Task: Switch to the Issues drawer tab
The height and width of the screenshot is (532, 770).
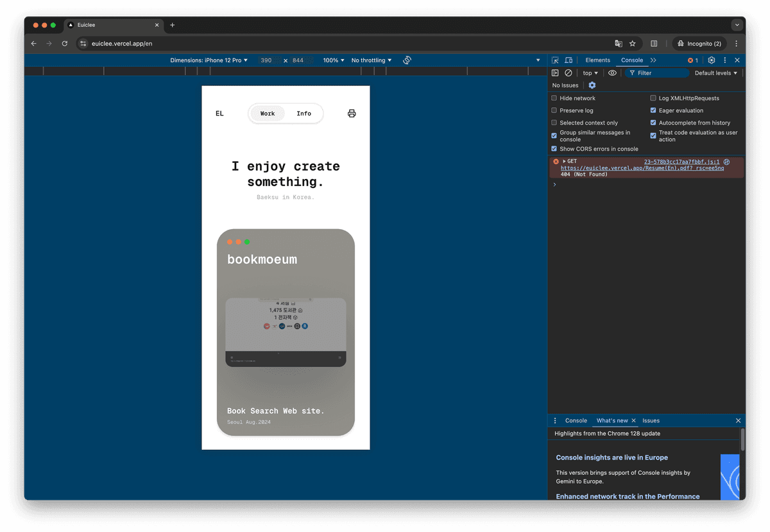Action: (x=651, y=421)
